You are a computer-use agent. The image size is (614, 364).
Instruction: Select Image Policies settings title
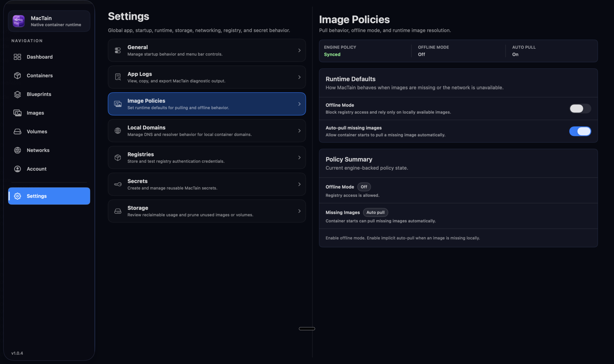pos(146,101)
